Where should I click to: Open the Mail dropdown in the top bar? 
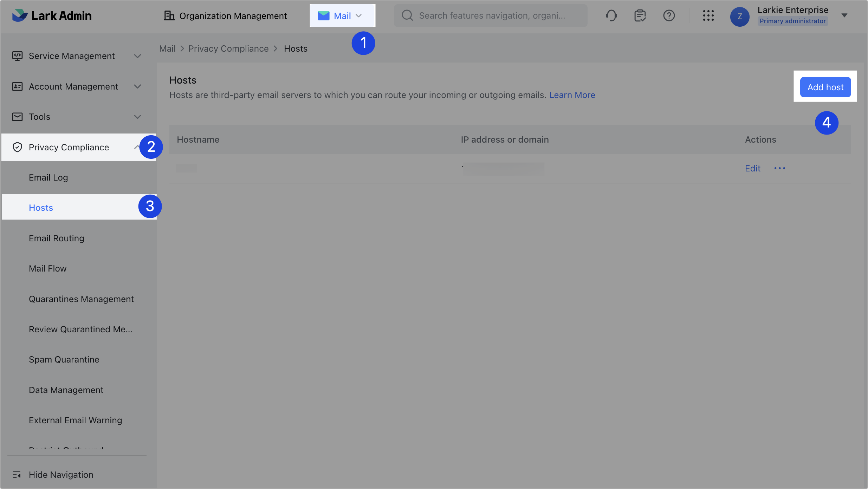coord(342,15)
